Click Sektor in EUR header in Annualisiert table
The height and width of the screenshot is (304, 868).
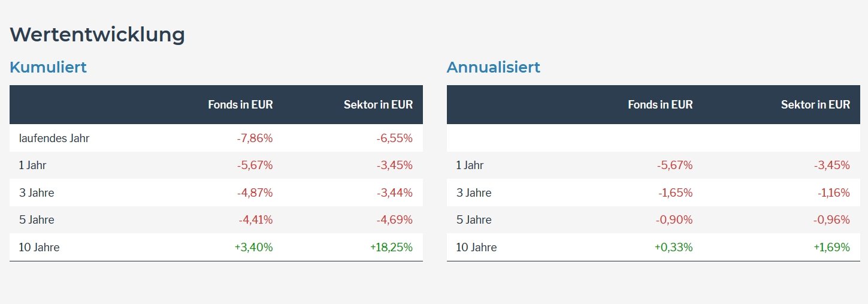(815, 104)
